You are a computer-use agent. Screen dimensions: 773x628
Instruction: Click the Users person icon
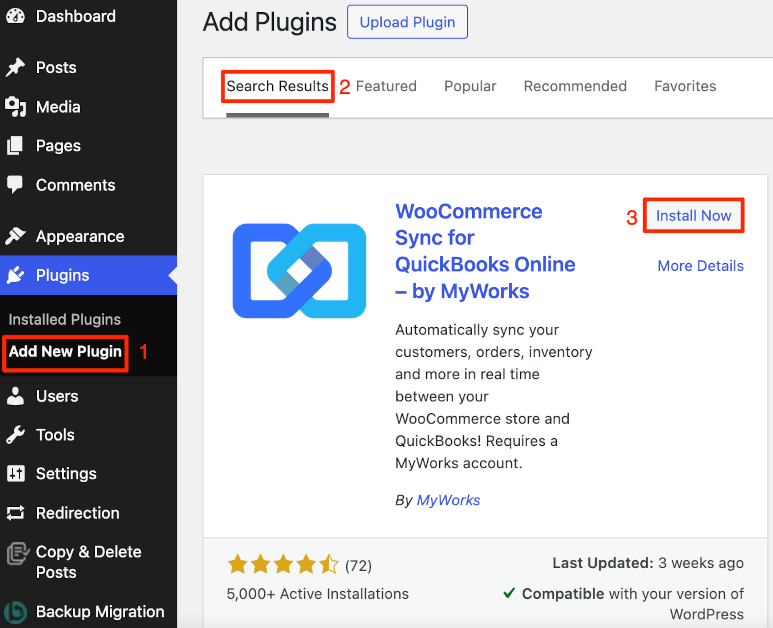tap(15, 396)
